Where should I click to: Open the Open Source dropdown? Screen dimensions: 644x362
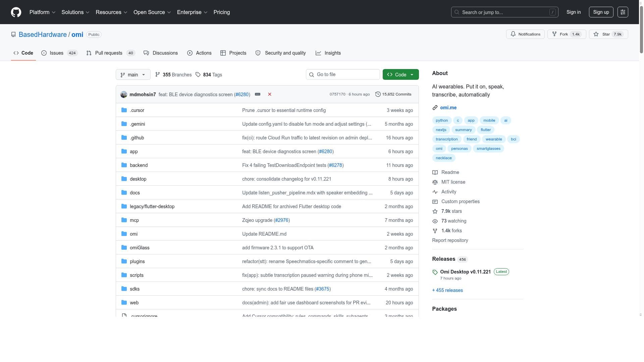coord(152,12)
